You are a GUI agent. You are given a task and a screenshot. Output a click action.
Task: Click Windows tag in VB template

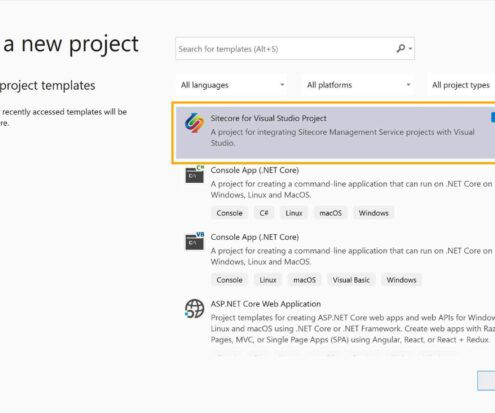(x=401, y=280)
